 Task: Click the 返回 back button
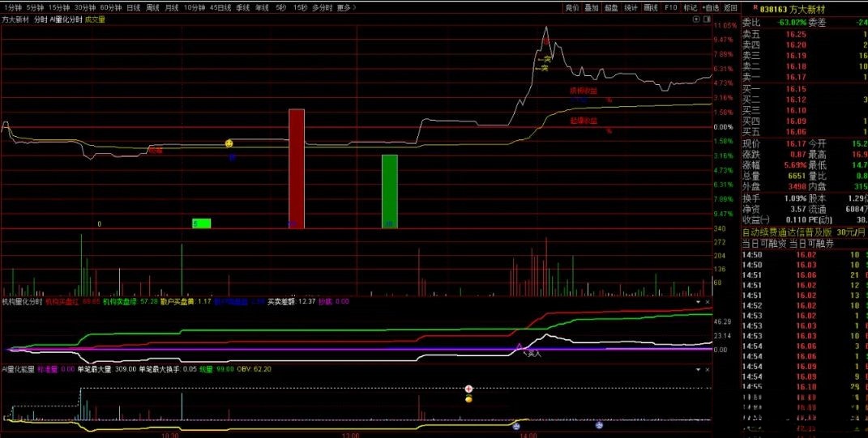pos(730,7)
